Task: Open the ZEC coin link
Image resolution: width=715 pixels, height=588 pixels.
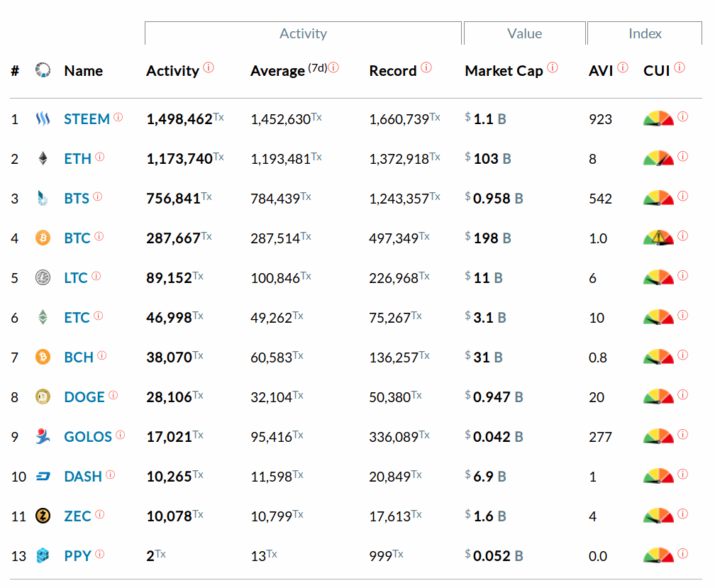Action: point(77,516)
